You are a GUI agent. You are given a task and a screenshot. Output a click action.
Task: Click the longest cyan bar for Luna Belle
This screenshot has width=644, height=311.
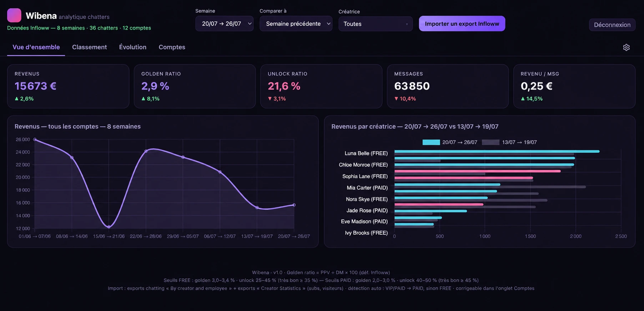click(x=497, y=152)
